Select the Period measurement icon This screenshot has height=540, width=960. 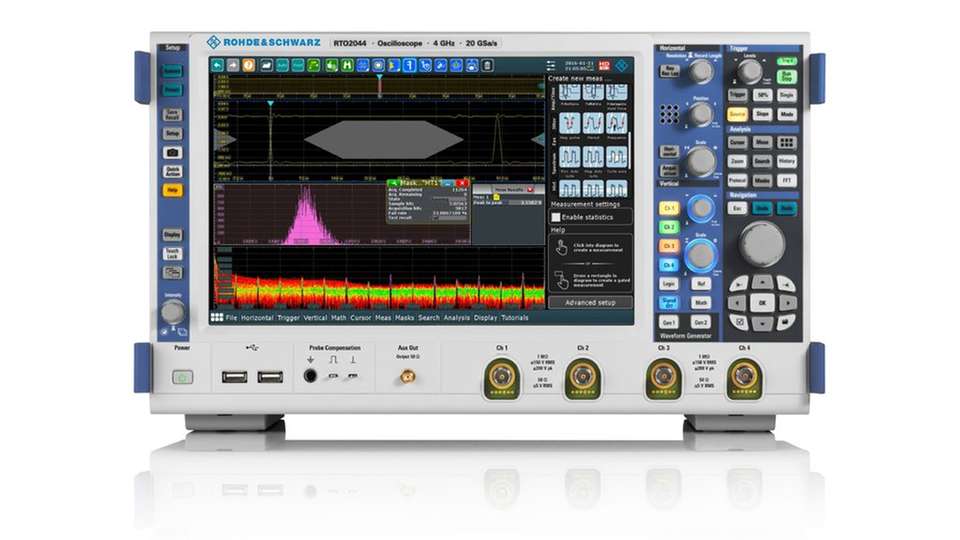pos(593,123)
